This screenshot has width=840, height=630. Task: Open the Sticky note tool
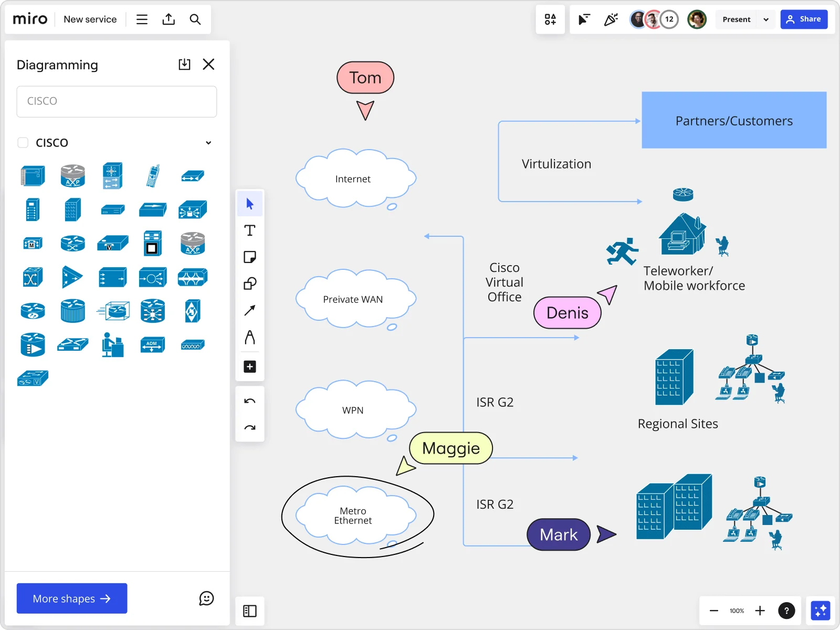pyautogui.click(x=249, y=257)
